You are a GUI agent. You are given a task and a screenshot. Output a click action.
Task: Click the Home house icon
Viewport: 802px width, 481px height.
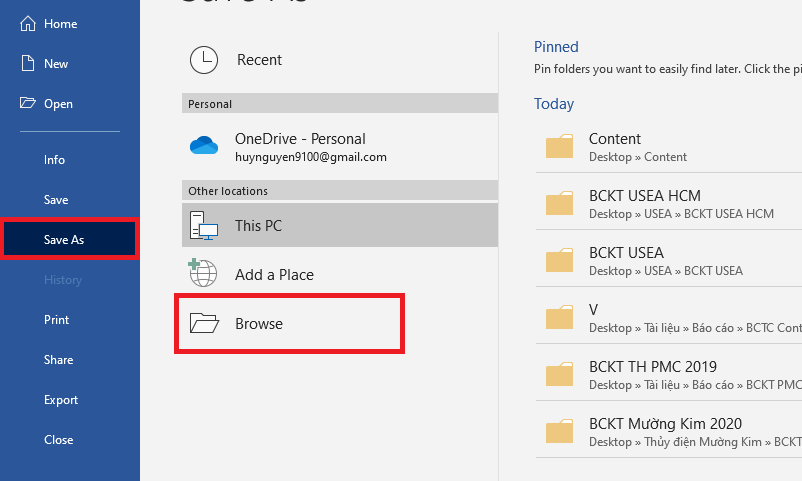coord(28,24)
